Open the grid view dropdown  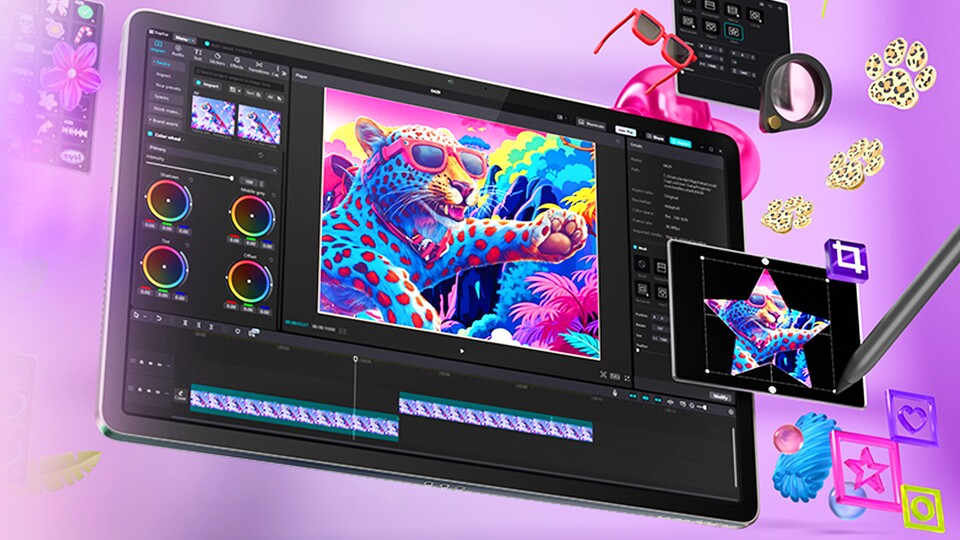pos(234,90)
